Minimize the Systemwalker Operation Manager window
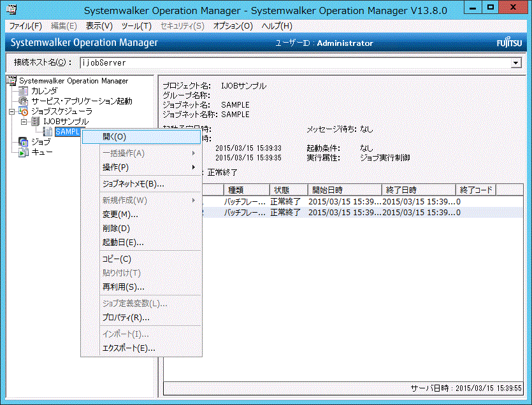 (x=473, y=8)
